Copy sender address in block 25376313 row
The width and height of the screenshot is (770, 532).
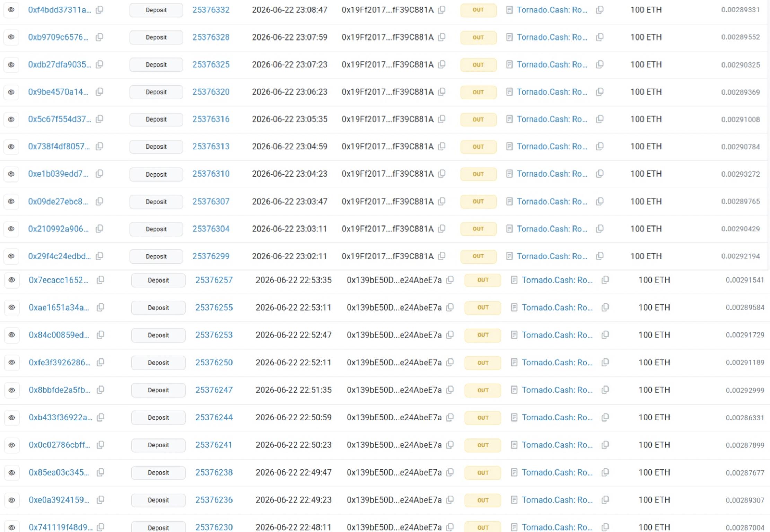[442, 147]
